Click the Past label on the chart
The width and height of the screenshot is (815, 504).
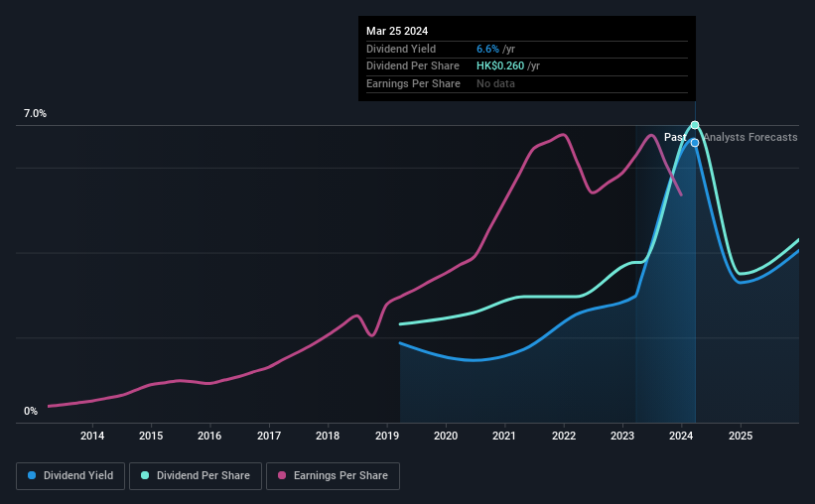pyautogui.click(x=674, y=138)
